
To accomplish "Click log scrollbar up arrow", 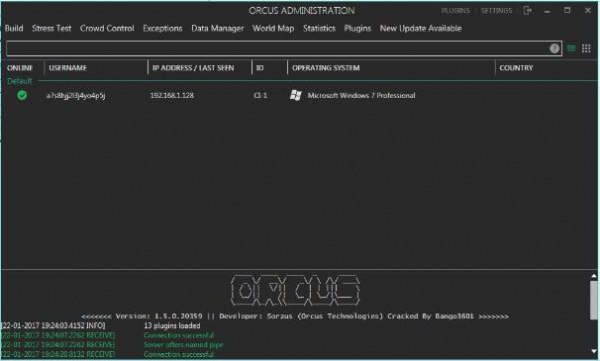I will click(593, 276).
